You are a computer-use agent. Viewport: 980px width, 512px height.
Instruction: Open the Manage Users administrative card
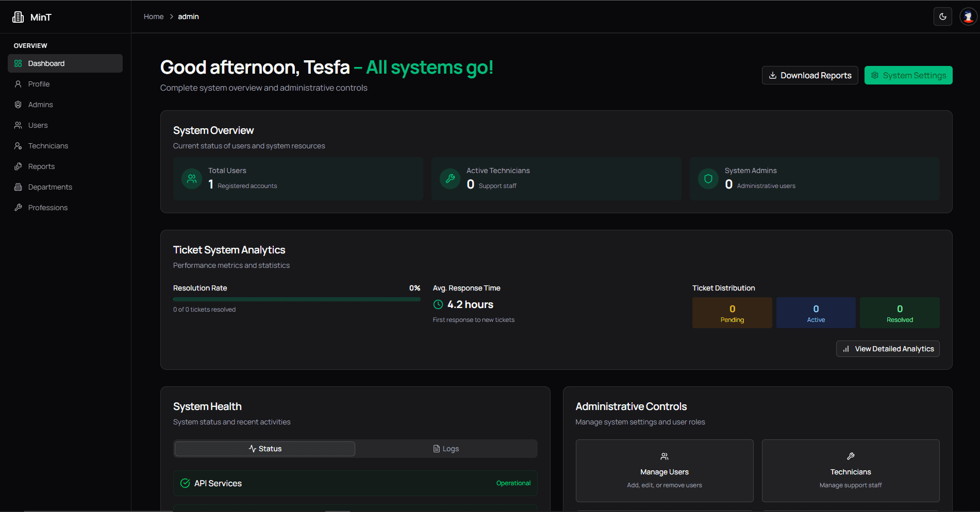coord(664,470)
